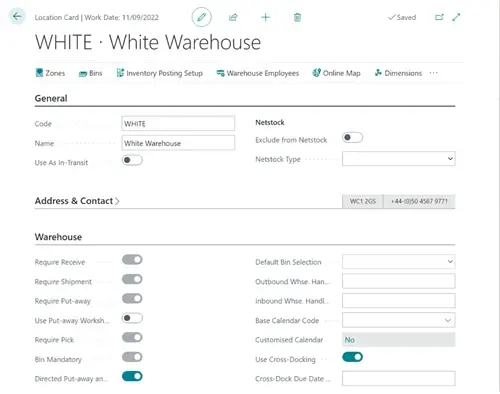Toggle Use As In-Transit switch
Screen dimensions: 500x394
pos(132,160)
